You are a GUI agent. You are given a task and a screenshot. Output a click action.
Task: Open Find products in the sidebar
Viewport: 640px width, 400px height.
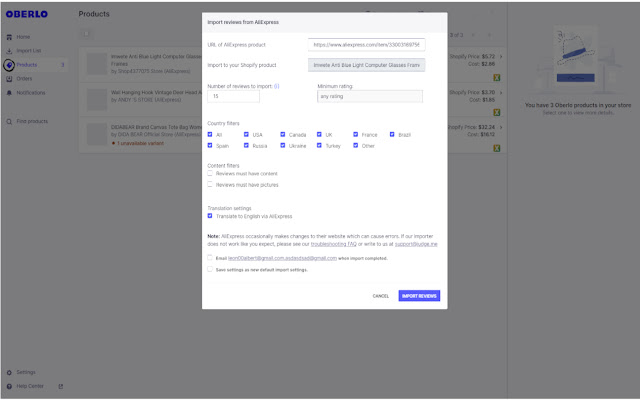point(32,122)
